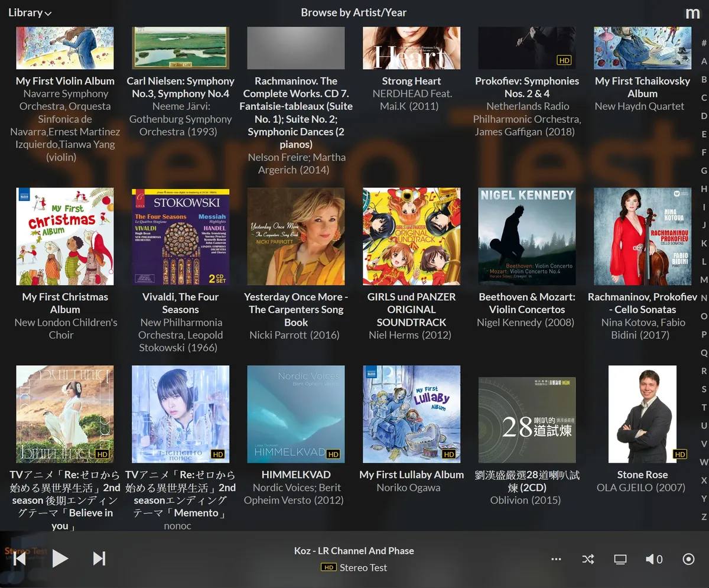
Task: Open the main menu 'm' icon
Action: click(692, 14)
